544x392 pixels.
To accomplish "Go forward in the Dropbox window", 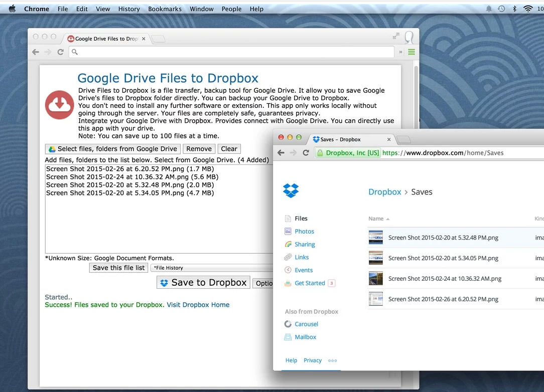I will pos(293,152).
